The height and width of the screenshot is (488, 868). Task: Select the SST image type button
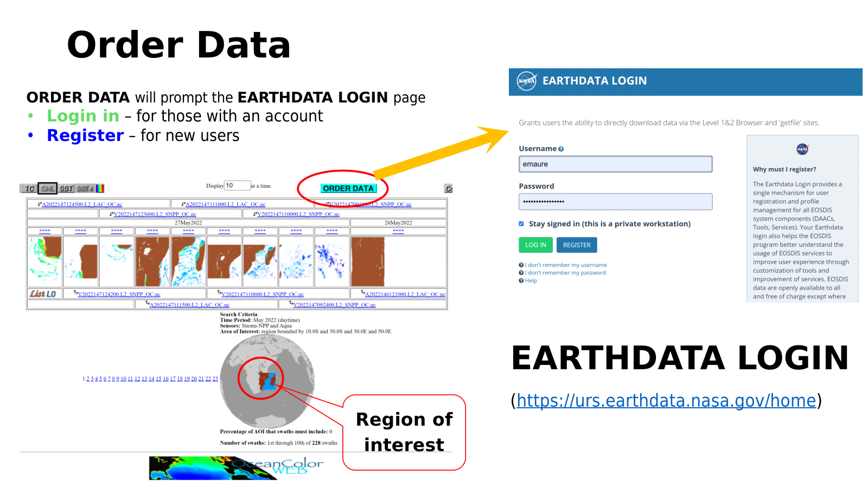click(66, 188)
